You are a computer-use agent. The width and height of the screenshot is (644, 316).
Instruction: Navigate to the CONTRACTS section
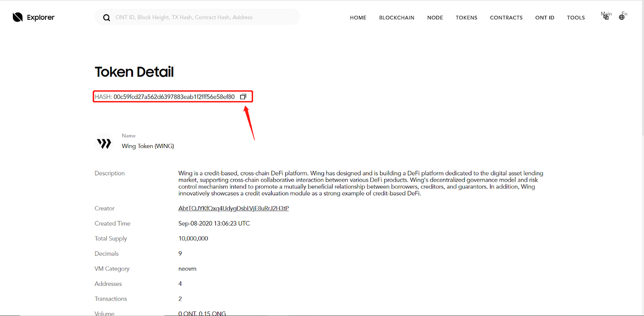[x=506, y=17]
